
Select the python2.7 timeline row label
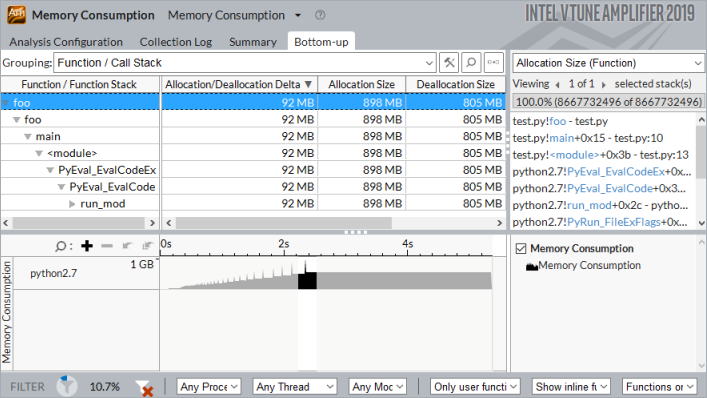click(x=54, y=273)
